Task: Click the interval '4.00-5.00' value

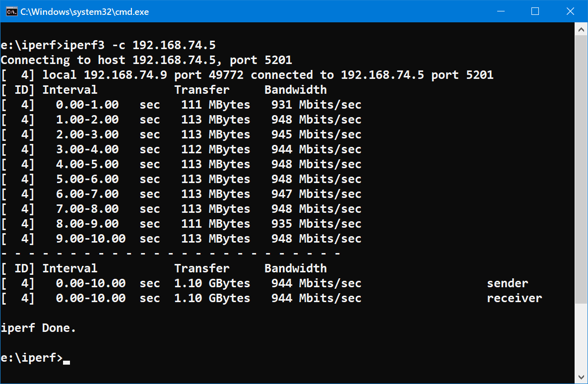Action: click(87, 164)
